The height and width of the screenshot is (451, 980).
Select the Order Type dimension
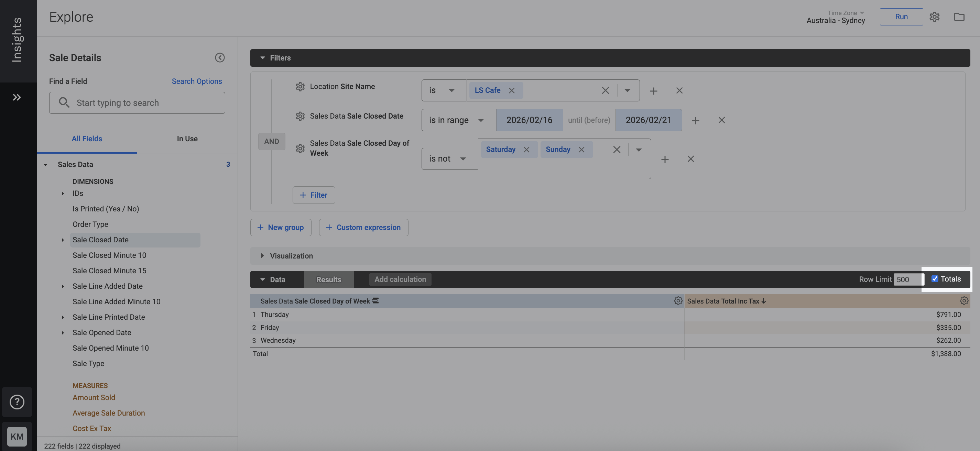coord(90,224)
